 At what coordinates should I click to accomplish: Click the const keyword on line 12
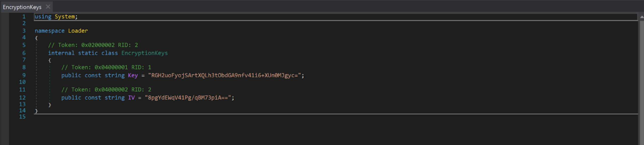pos(93,98)
